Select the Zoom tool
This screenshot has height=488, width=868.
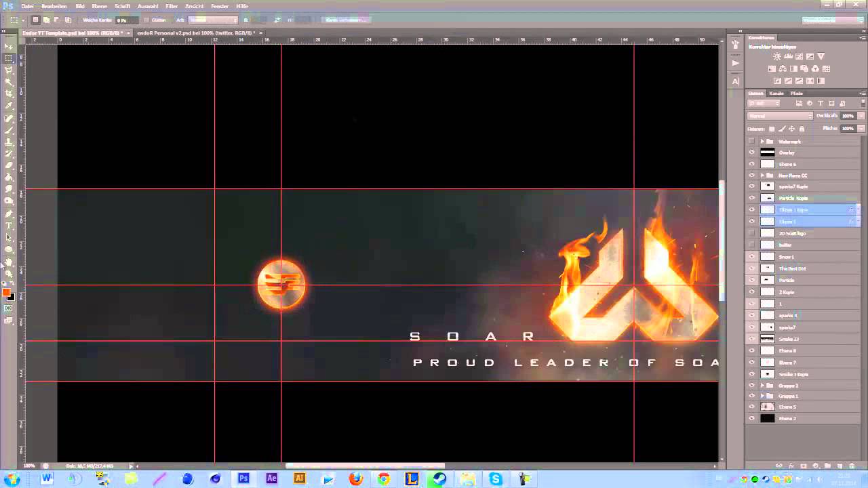[9, 273]
